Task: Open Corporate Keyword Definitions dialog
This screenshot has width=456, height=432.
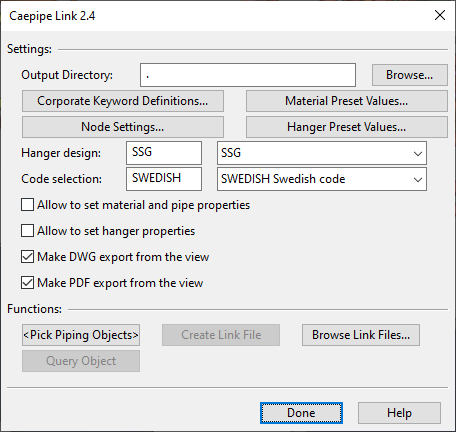Action: coord(123,101)
